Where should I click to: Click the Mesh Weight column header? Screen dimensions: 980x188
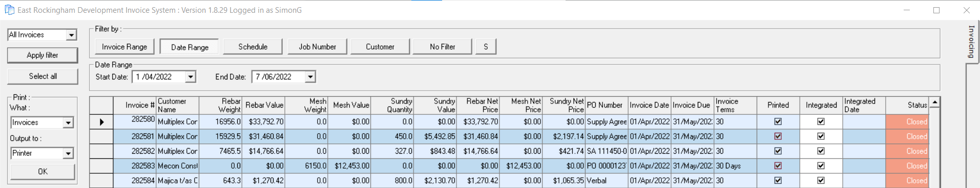point(306,105)
